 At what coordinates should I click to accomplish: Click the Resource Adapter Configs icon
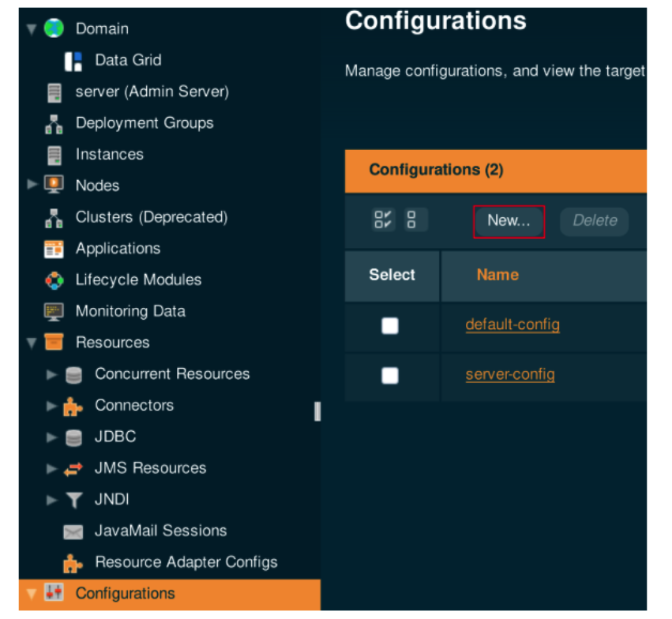(x=73, y=563)
